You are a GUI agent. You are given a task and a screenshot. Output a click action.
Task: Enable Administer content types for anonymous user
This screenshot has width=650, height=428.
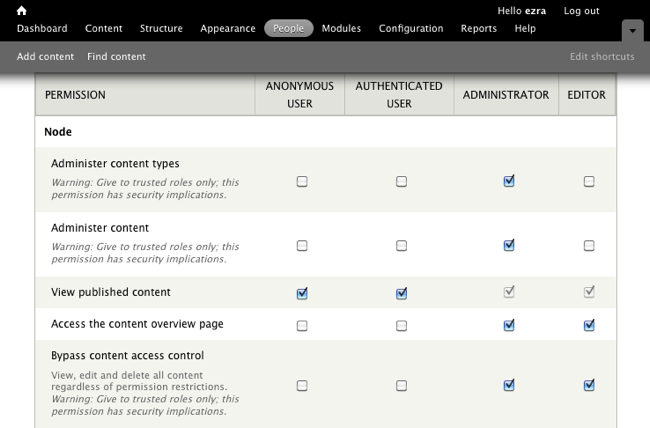(302, 182)
